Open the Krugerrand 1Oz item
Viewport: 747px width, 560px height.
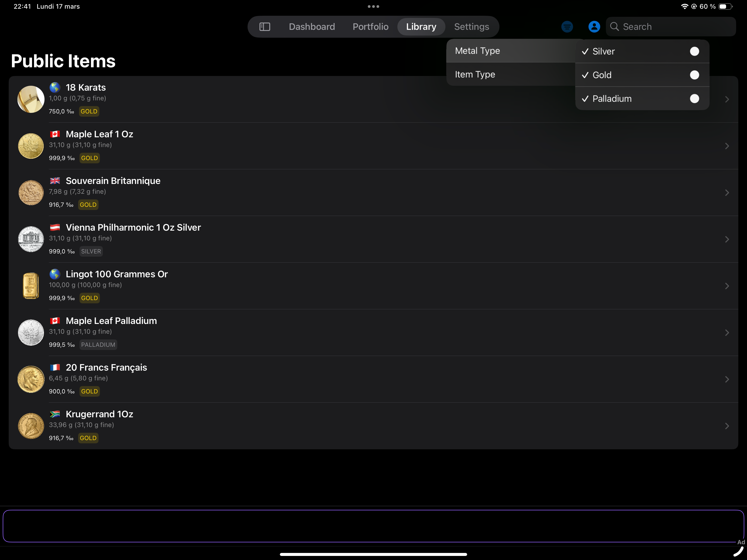(373, 426)
